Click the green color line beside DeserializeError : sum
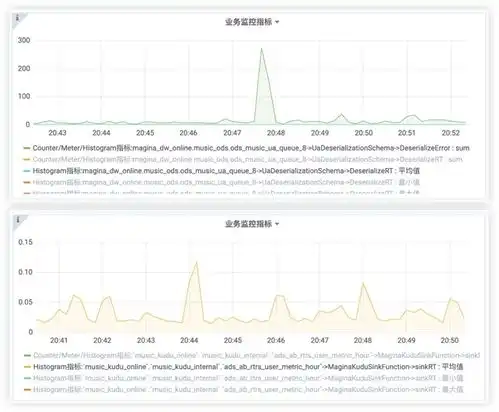 point(27,148)
